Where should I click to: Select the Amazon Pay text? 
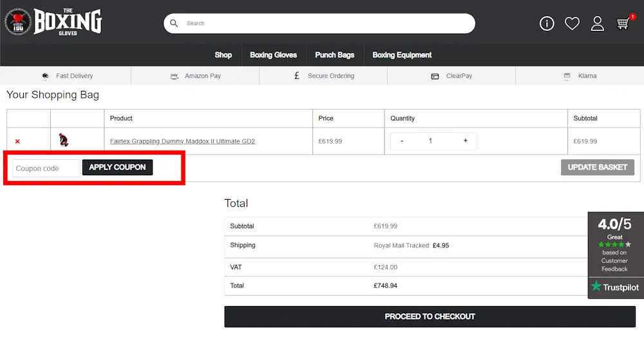[x=203, y=75]
